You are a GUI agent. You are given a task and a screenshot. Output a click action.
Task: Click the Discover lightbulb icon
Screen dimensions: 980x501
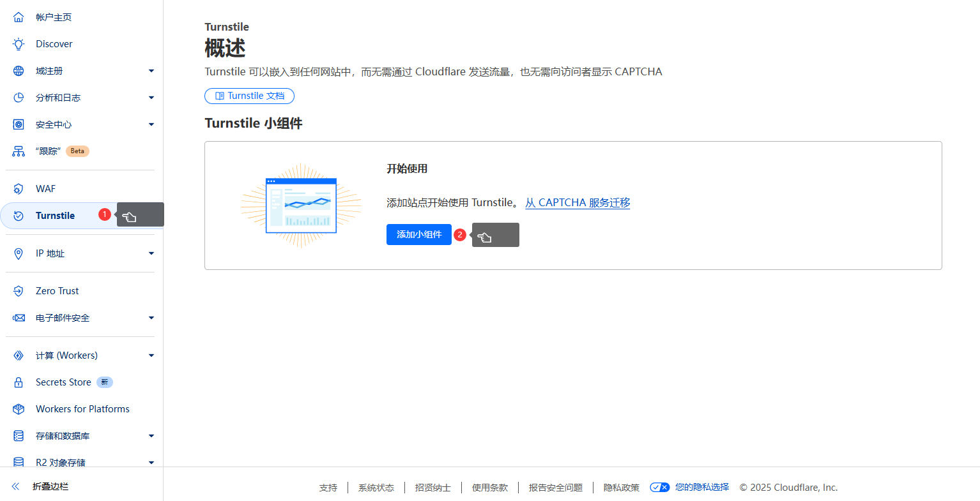19,44
